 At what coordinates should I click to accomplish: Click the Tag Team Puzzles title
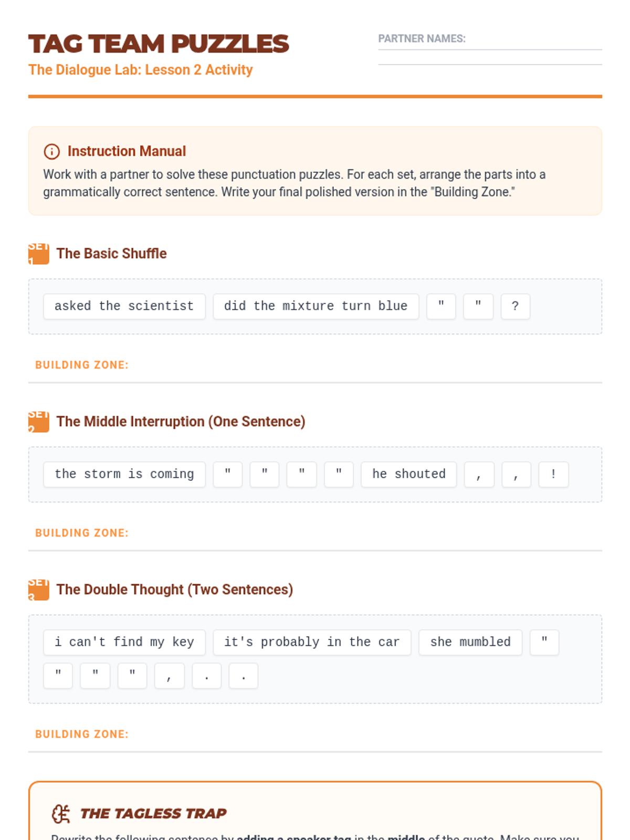point(159,44)
